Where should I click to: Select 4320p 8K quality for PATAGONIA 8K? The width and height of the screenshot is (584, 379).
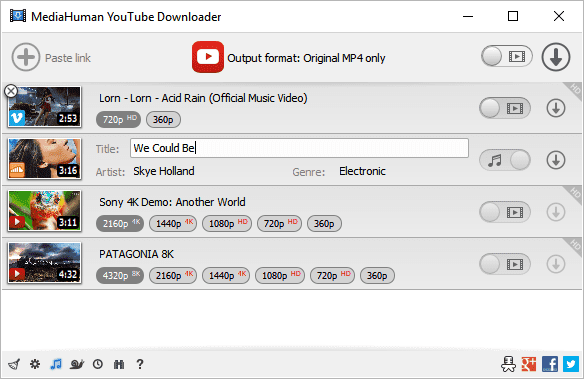[120, 276]
